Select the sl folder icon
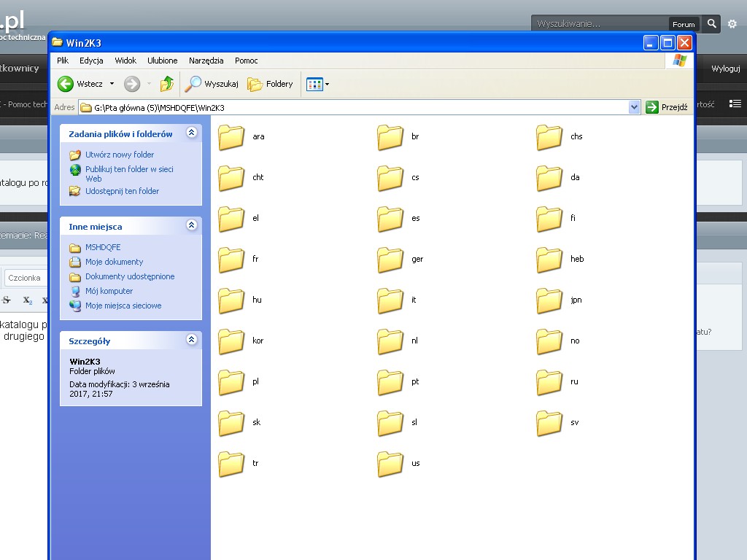 390,424
